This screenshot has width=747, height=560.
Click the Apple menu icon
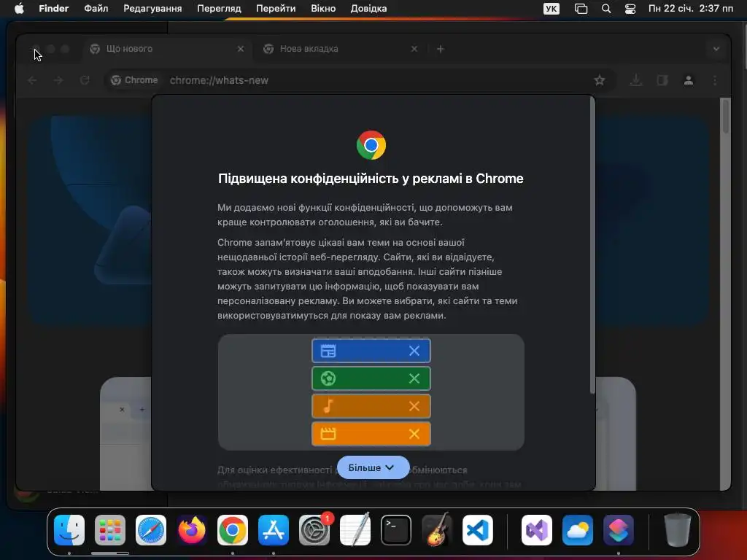click(19, 9)
